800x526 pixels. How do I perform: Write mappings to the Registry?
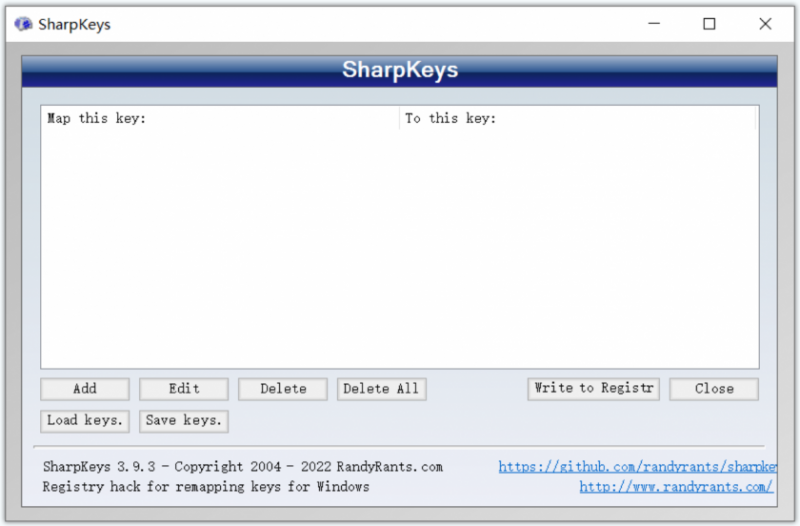(x=593, y=389)
